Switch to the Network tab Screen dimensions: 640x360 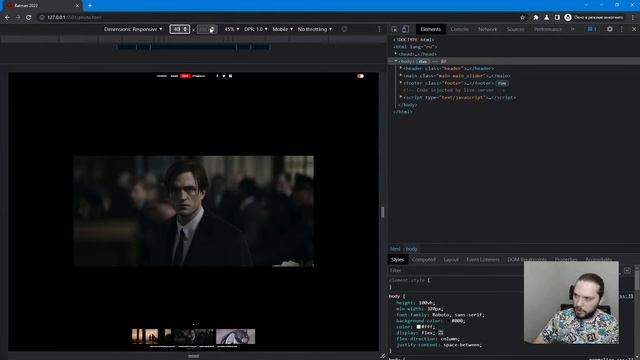[x=487, y=29]
